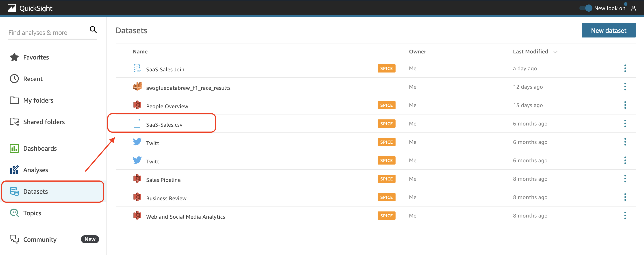The width and height of the screenshot is (644, 255).
Task: Click the People Overview S3 icon
Action: click(137, 105)
